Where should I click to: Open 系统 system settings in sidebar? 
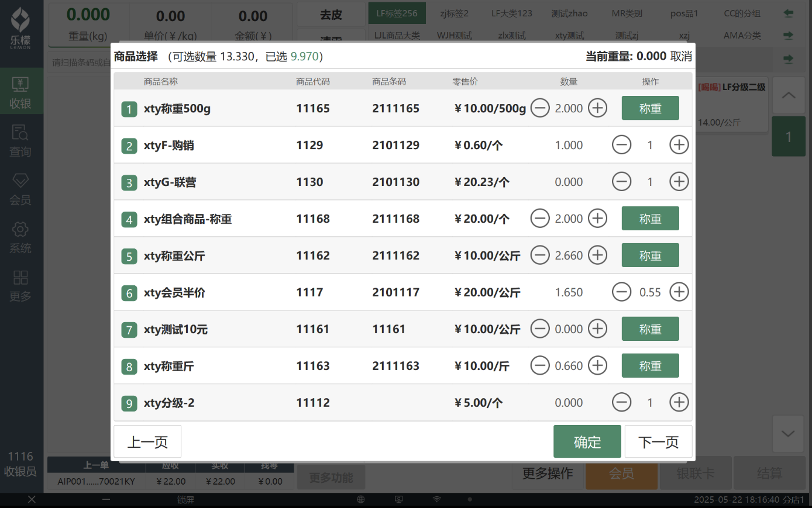20,238
